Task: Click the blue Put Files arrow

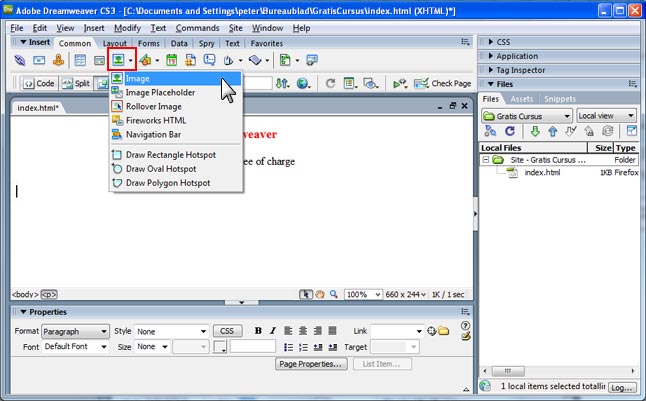Action: (x=552, y=131)
